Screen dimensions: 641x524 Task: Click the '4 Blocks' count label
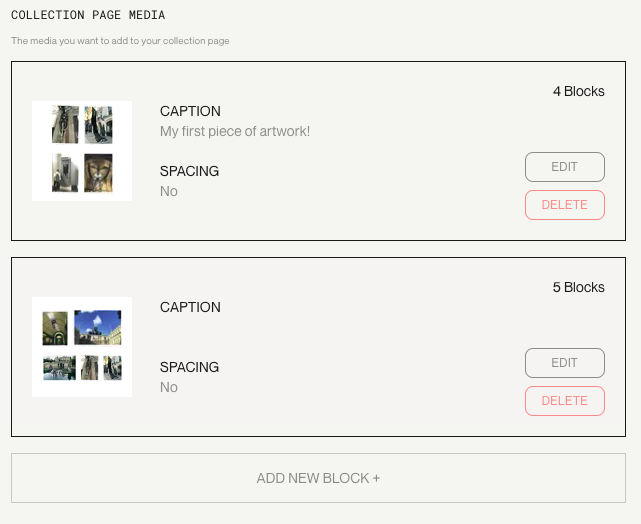pyautogui.click(x=578, y=91)
